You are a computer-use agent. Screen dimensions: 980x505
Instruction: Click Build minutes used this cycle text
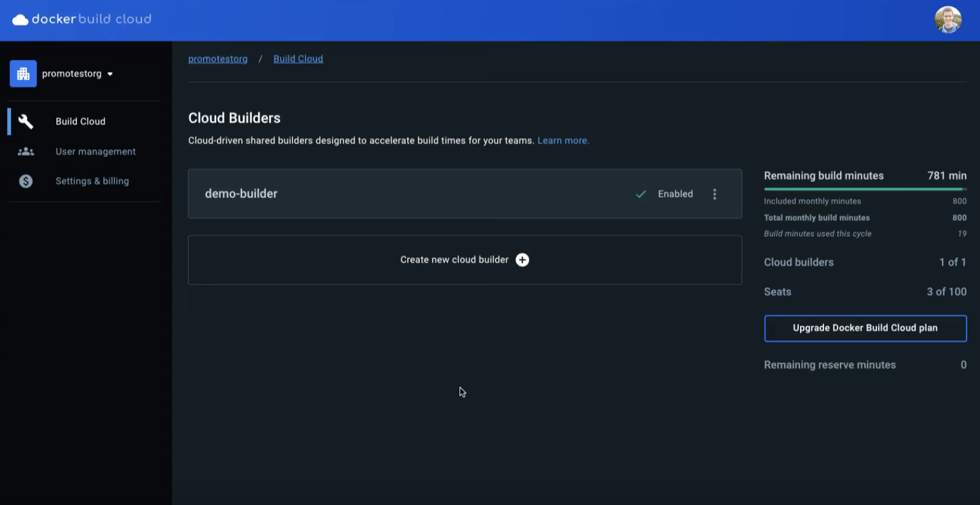point(818,234)
